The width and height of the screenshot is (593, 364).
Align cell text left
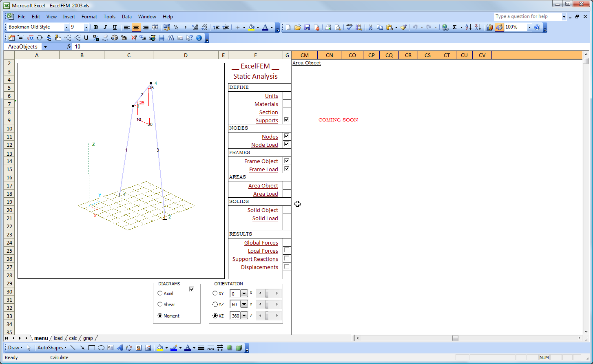(127, 27)
